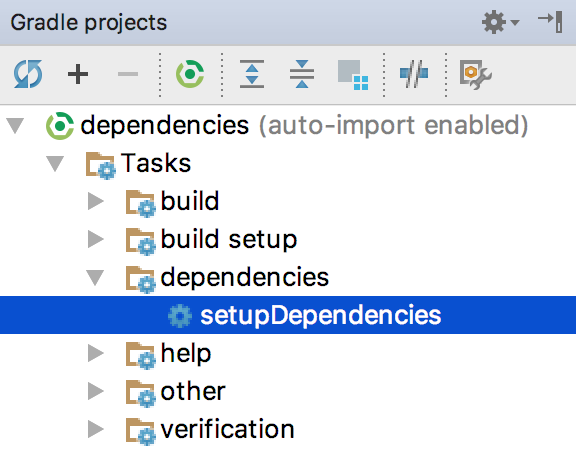Expand the build setup task group
The width and height of the screenshot is (576, 466).
[x=96, y=239]
